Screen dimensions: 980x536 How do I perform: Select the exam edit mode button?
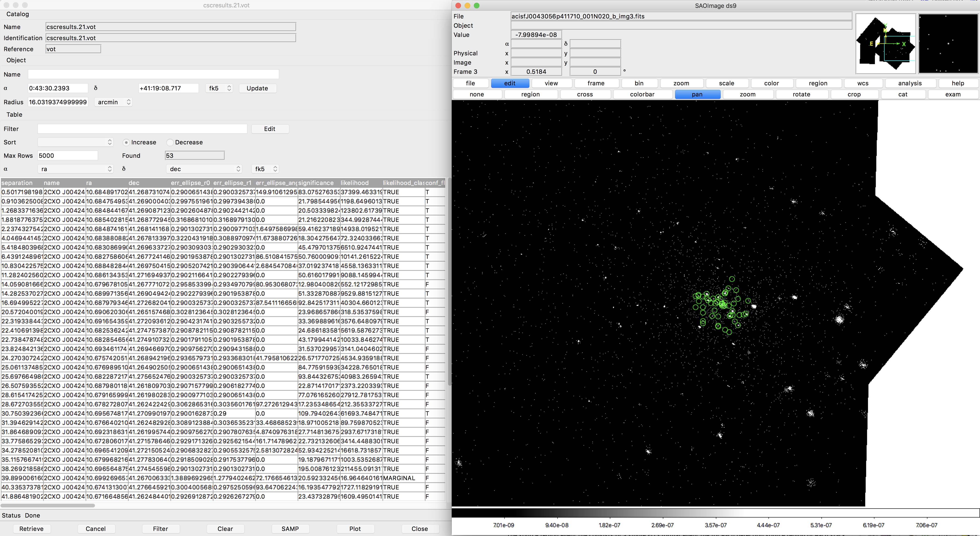[x=953, y=94]
